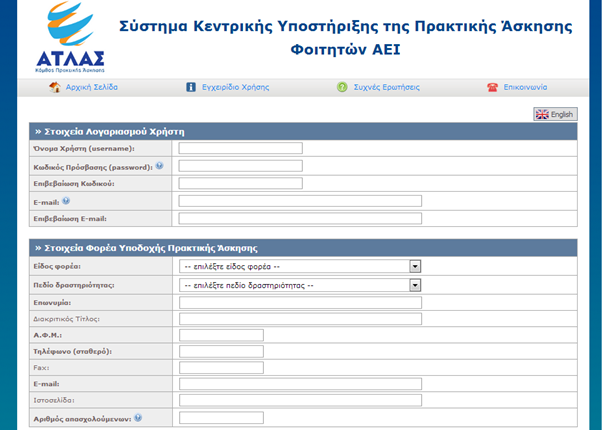Click the Στοιχεία Φορέα Υποδοχής Πρακτικής Άσκησης header
This screenshot has height=430, width=603.
click(303, 248)
